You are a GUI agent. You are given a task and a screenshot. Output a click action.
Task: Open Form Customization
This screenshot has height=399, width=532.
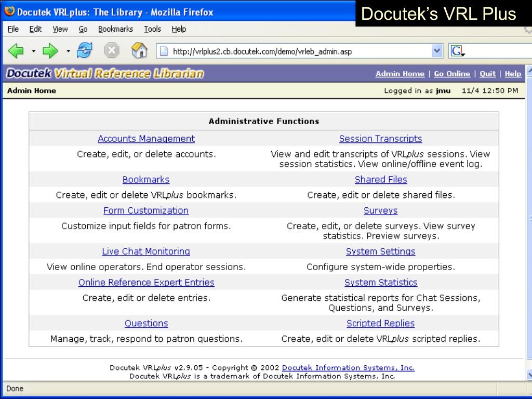146,210
